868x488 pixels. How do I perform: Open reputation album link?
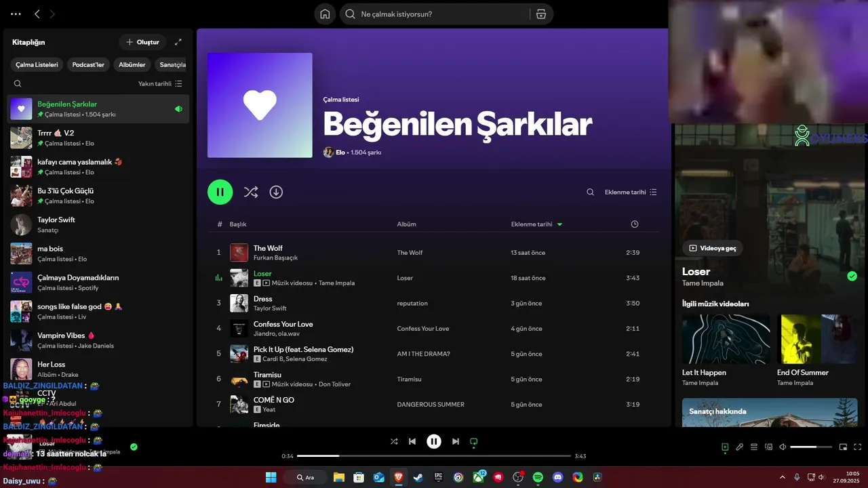pyautogui.click(x=412, y=304)
